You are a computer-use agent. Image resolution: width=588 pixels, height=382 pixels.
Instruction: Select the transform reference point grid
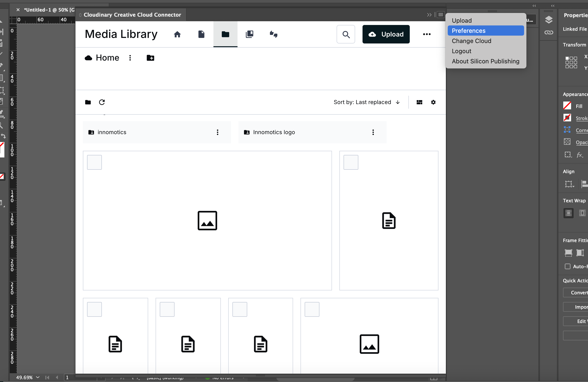[x=571, y=62]
